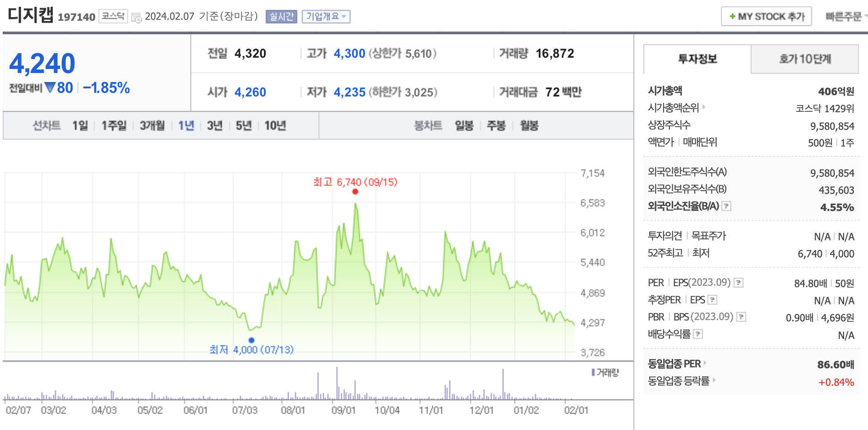Click the 동일업종 PER value 86.60배

click(836, 364)
